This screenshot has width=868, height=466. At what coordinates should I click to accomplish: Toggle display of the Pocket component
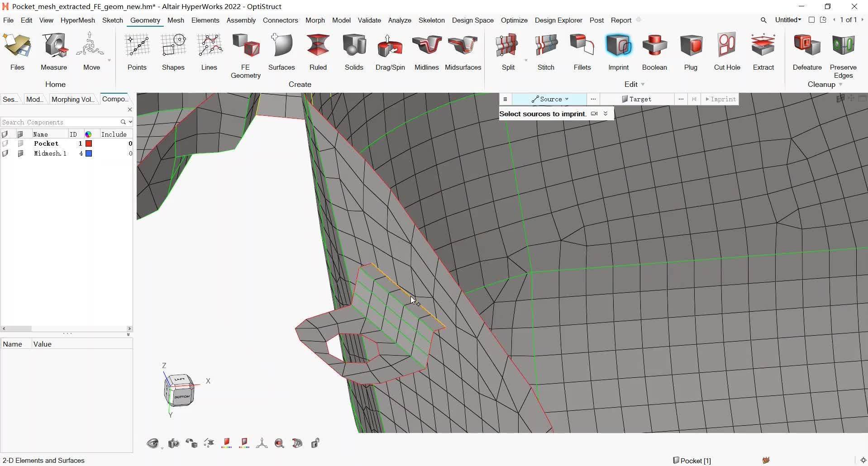coord(6,144)
